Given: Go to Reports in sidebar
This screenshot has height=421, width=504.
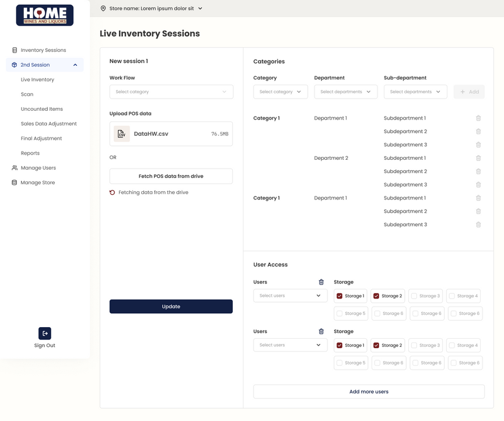Looking at the screenshot, I should coord(30,153).
